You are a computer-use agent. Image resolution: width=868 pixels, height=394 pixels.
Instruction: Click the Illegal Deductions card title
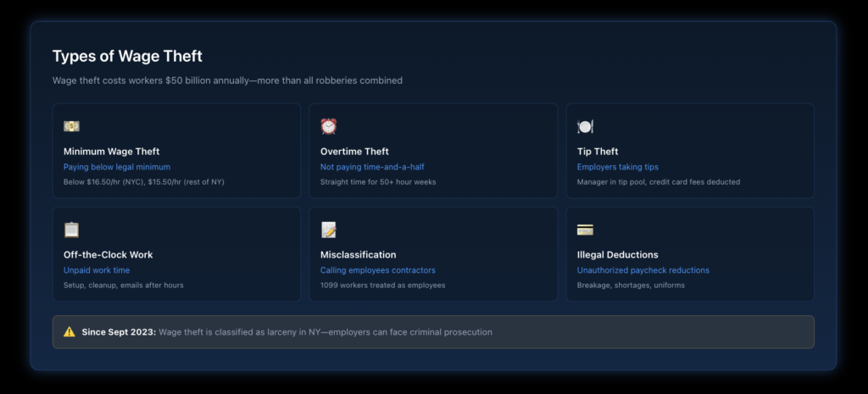point(617,255)
